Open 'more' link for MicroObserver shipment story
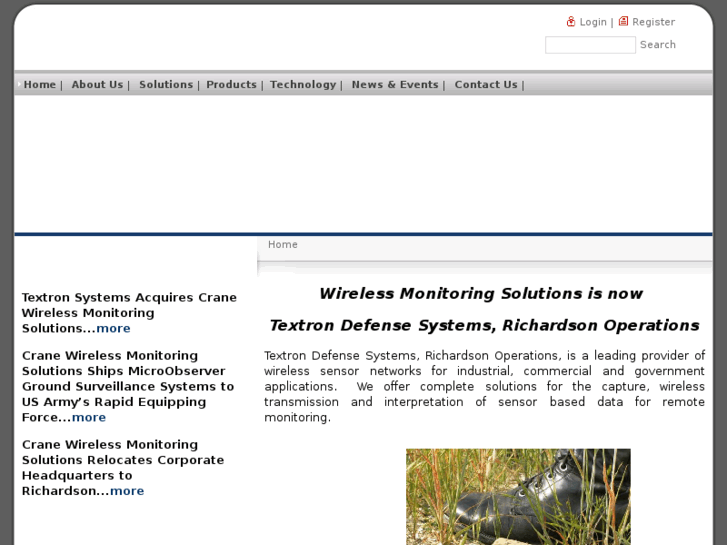The height and width of the screenshot is (545, 727). pos(89,418)
